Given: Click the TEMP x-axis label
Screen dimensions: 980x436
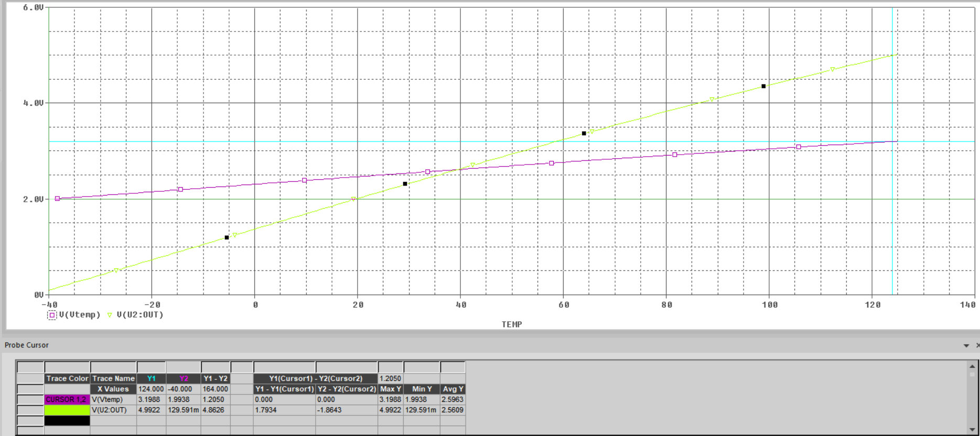Looking at the screenshot, I should click(511, 324).
